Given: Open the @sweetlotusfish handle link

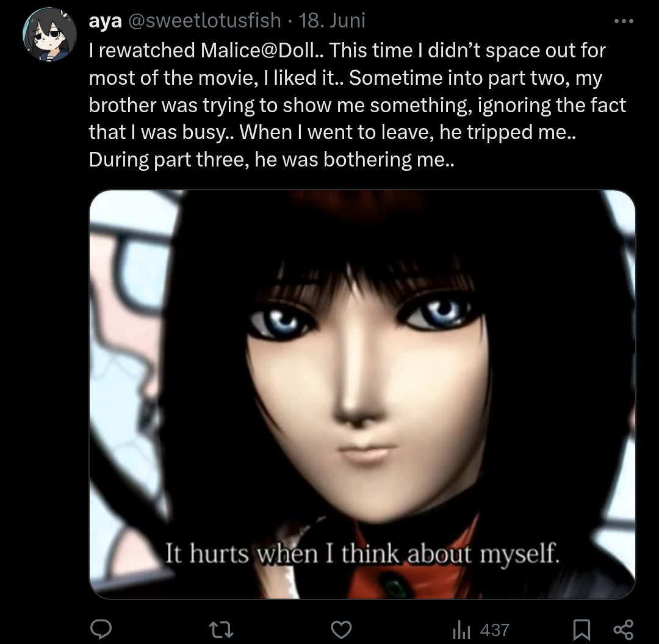Looking at the screenshot, I should point(204,21).
